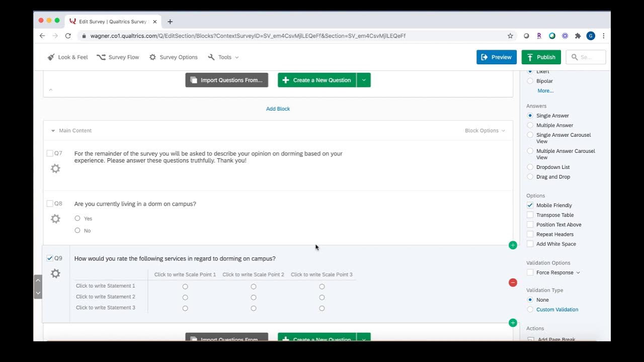Select Dropdown List answer type
The width and height of the screenshot is (644, 362).
pyautogui.click(x=530, y=167)
